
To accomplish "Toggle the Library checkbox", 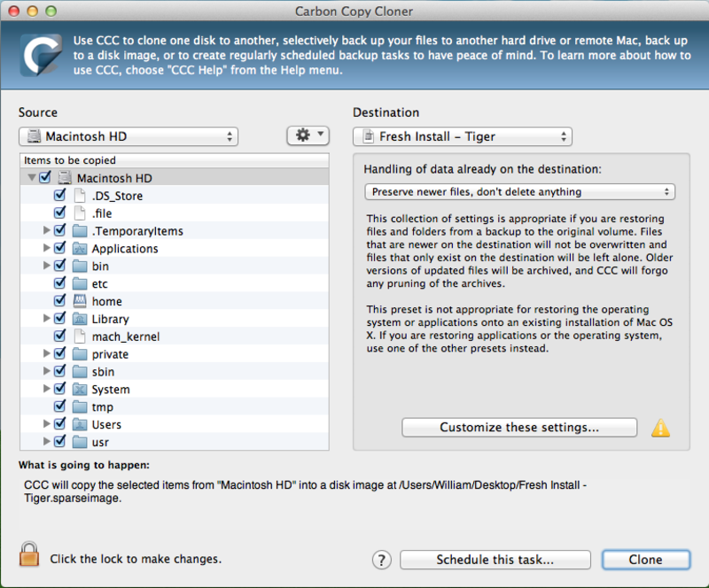I will [59, 318].
